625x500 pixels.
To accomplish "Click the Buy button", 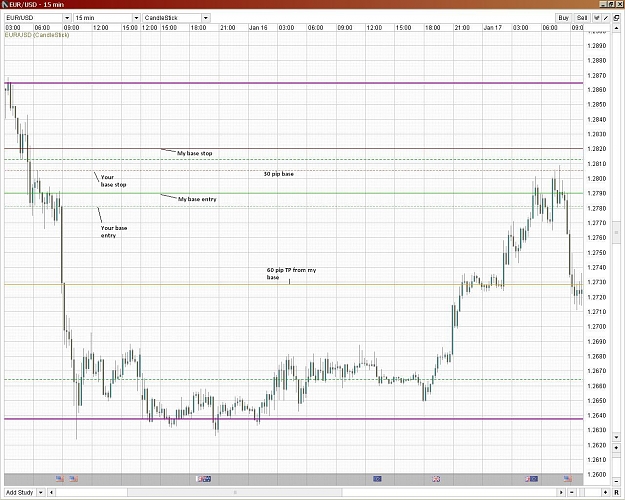I will point(564,18).
